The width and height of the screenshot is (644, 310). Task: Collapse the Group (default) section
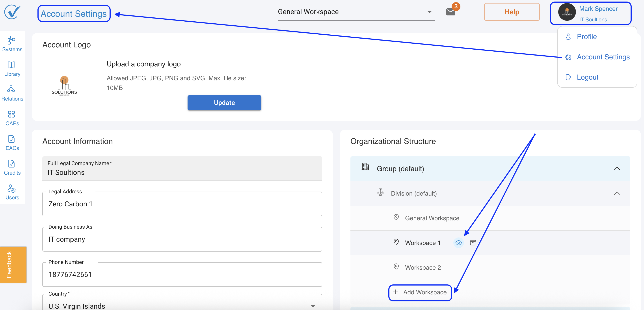point(617,168)
